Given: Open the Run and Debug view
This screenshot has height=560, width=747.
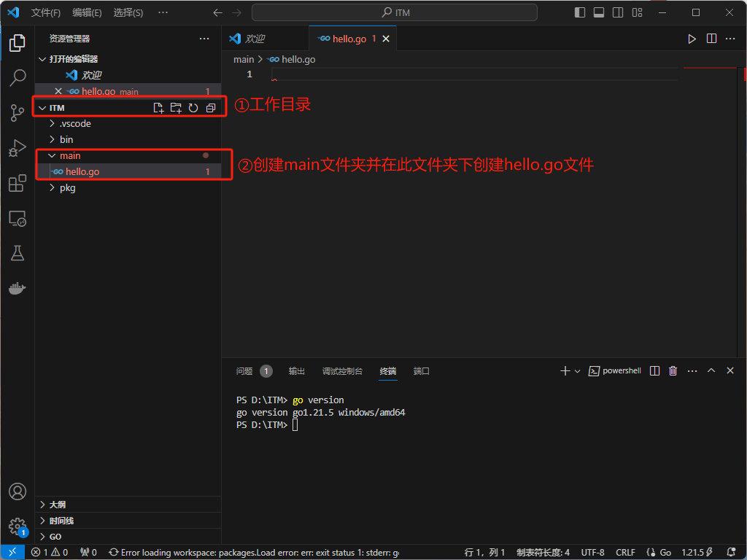Looking at the screenshot, I should coord(18,148).
